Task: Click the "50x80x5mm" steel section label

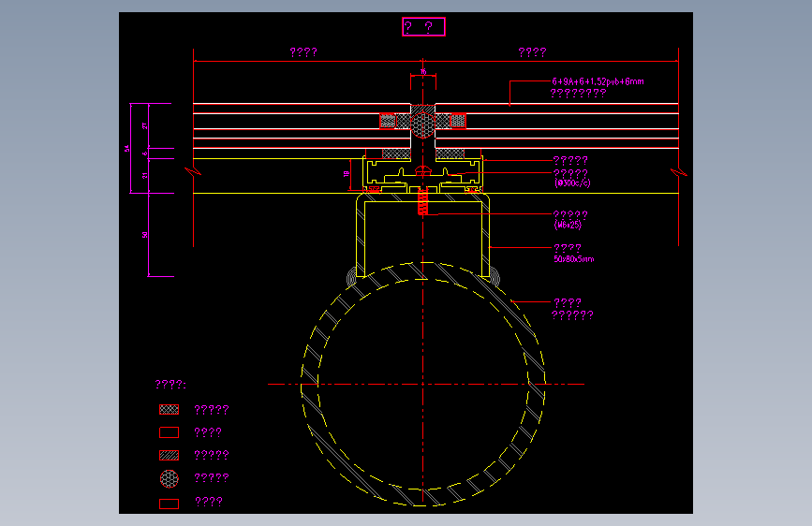Action: pyautogui.click(x=574, y=259)
